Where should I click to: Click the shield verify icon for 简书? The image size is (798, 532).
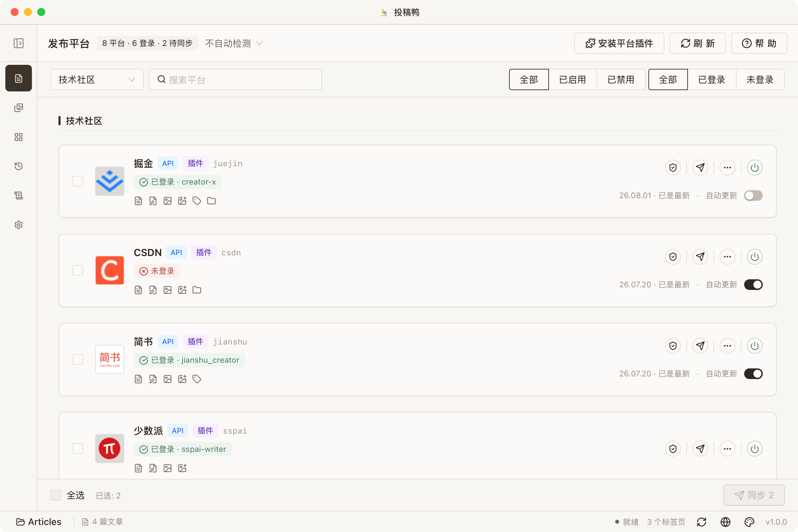pos(673,346)
